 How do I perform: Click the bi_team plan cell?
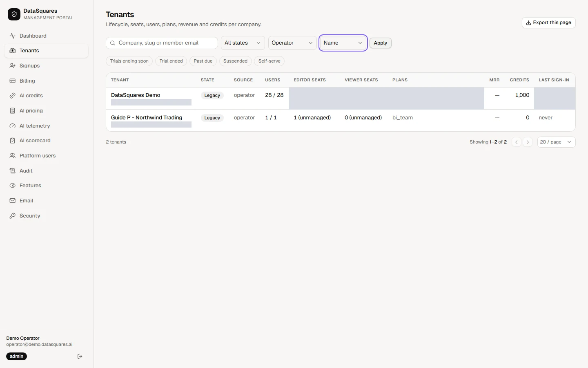coord(403,118)
